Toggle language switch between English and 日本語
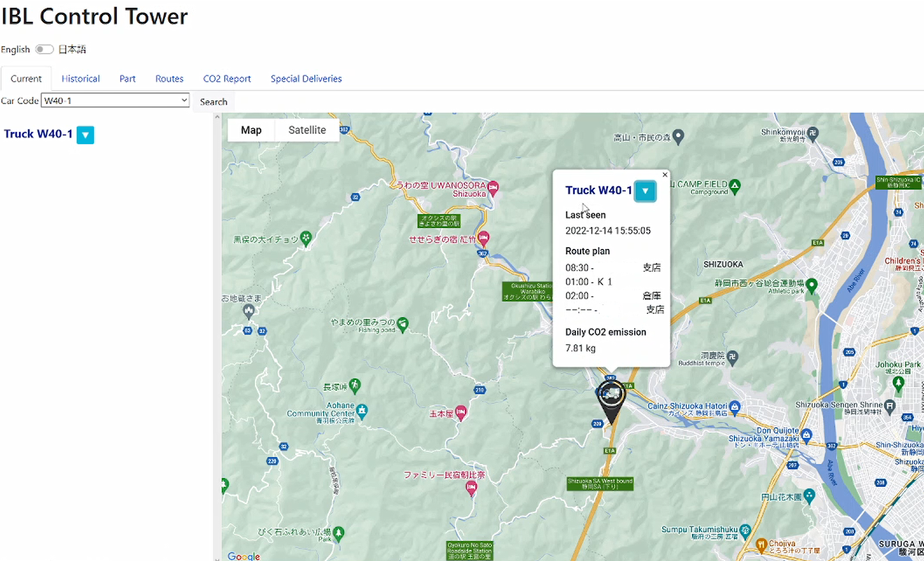924x561 pixels. tap(44, 49)
